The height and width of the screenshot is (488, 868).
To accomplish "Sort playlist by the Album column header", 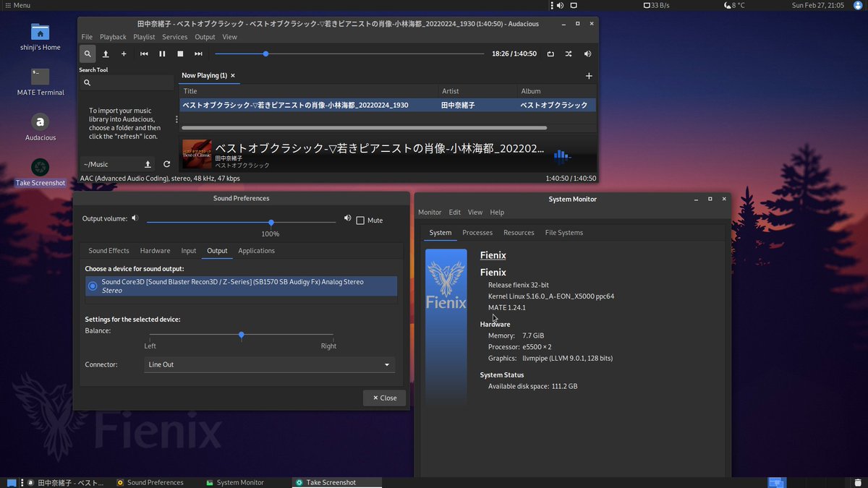I will pyautogui.click(x=558, y=91).
